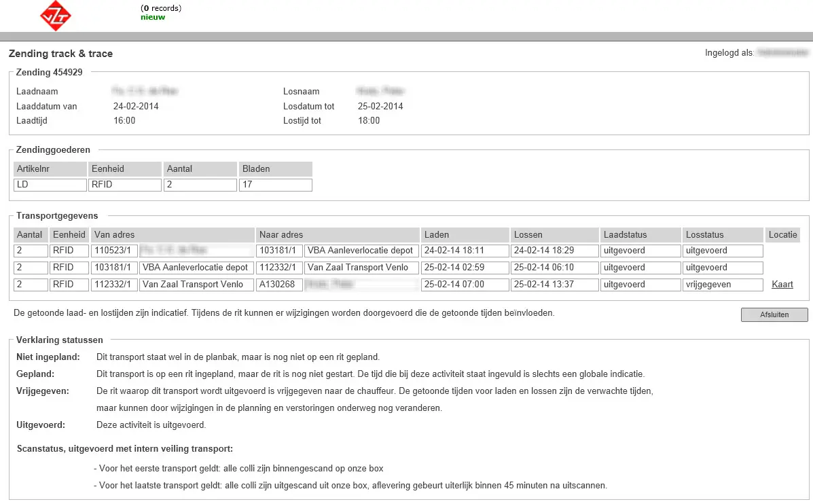Viewport: 813px width, 504px height.
Task: Select the address code field 110523/1
Action: 114,251
